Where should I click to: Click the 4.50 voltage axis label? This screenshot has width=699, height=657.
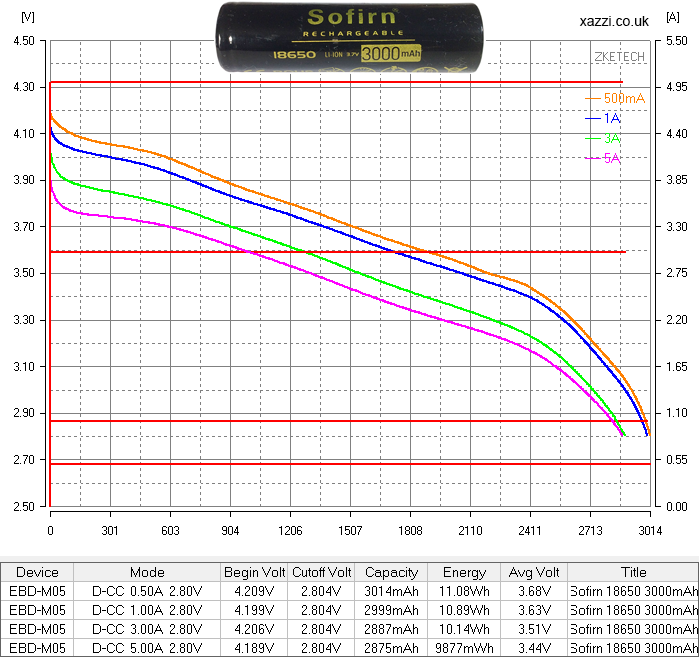24,41
